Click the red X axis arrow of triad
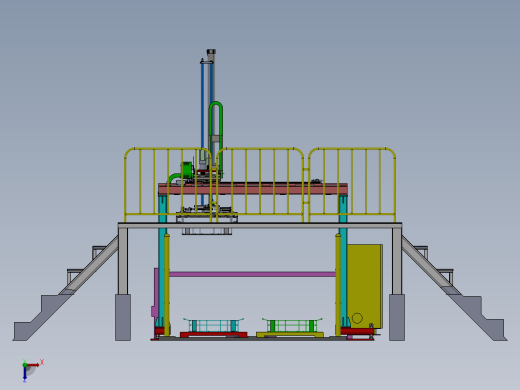Viewport: 520px width, 390px height. [x=33, y=365]
